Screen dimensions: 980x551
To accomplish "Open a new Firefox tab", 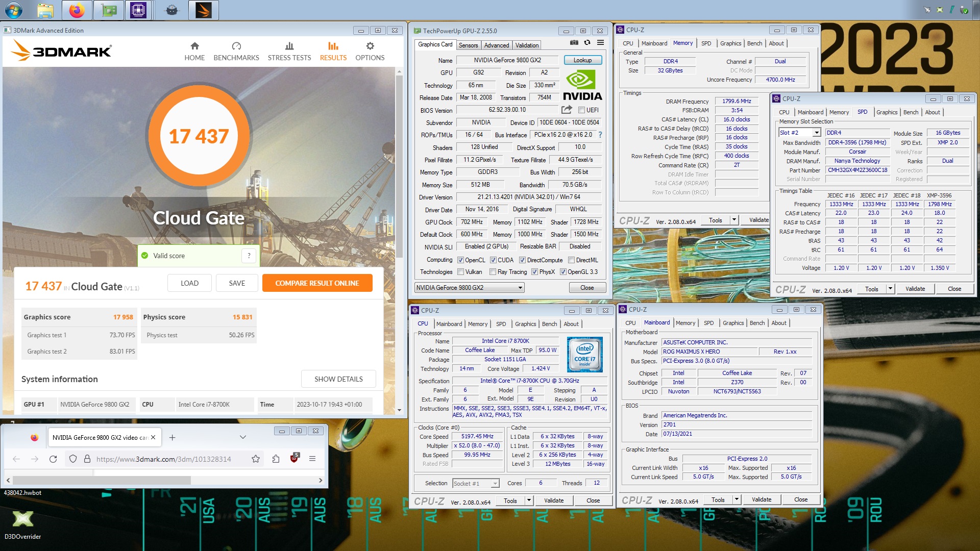I will (x=173, y=438).
